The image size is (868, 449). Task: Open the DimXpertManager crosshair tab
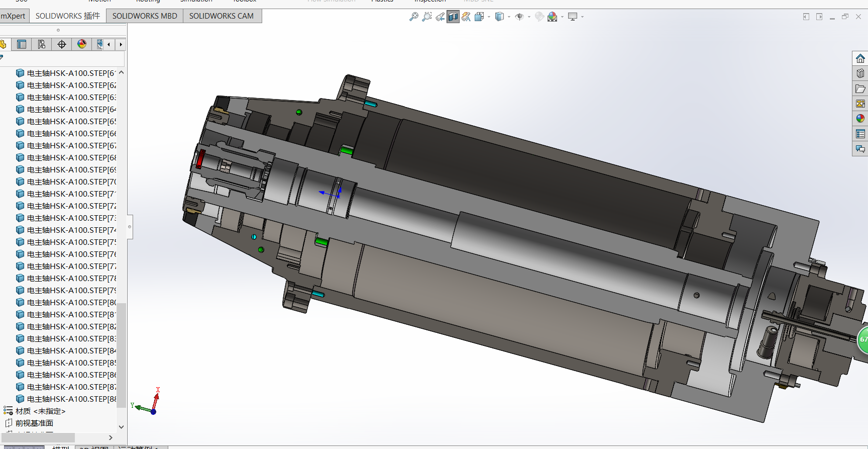(61, 44)
